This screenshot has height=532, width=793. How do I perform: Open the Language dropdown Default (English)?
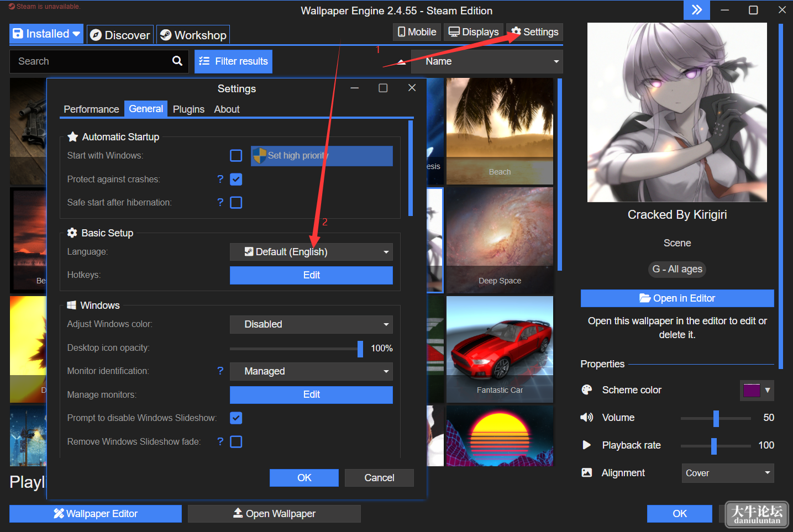click(311, 252)
